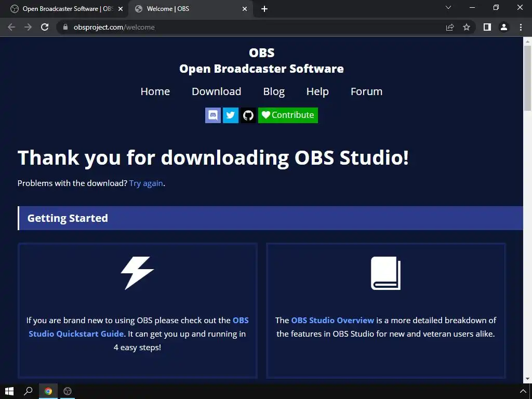Open a new browser tab

[264, 9]
